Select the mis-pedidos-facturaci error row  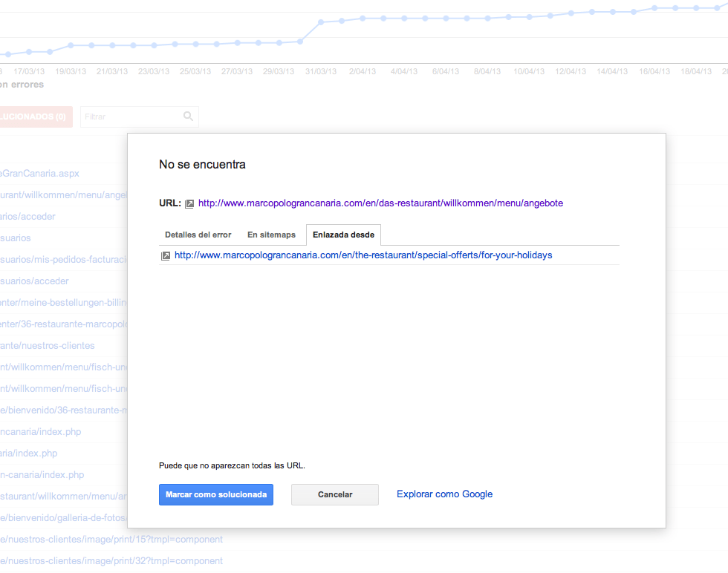pyautogui.click(x=63, y=259)
